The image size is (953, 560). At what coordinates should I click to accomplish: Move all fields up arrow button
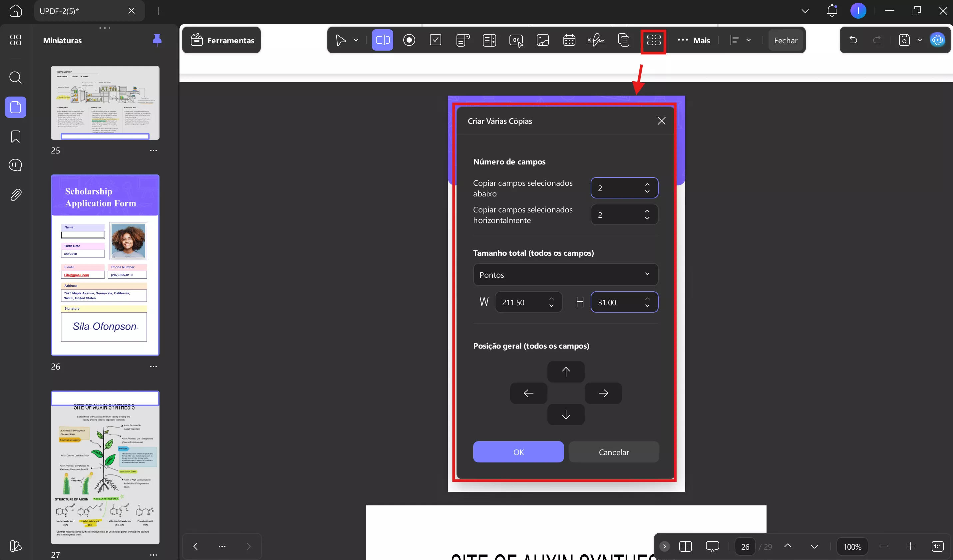coord(566,372)
